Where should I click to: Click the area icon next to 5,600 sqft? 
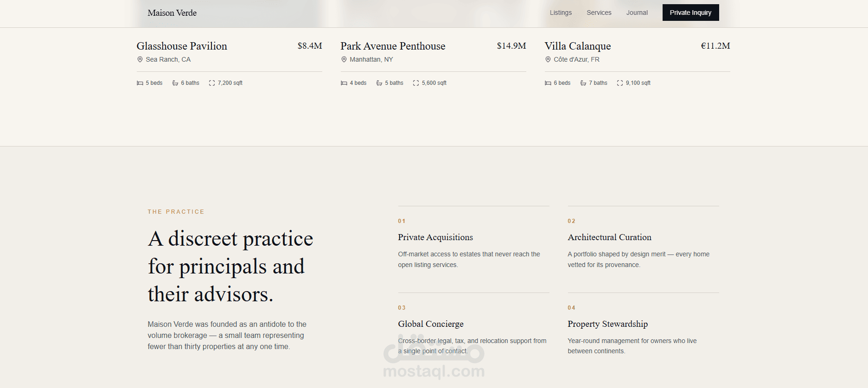point(416,83)
